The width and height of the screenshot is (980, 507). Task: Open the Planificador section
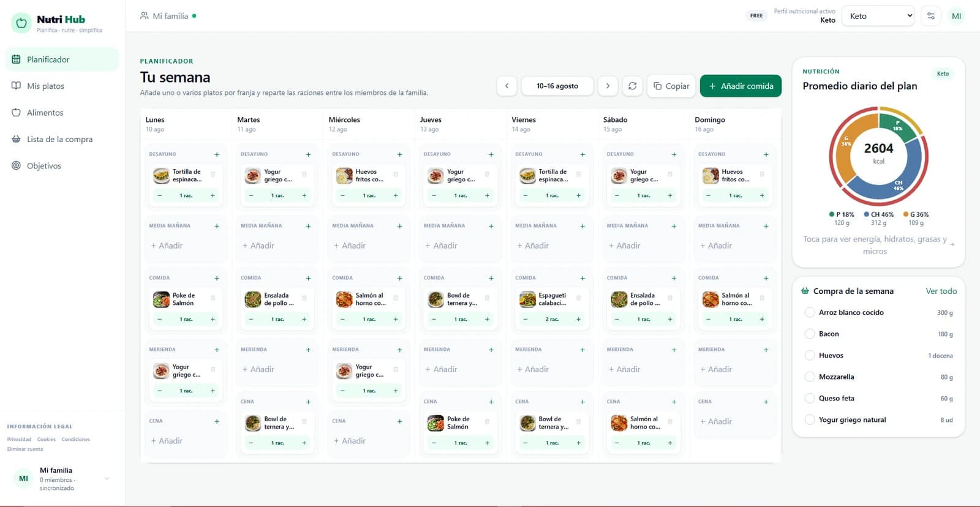61,59
